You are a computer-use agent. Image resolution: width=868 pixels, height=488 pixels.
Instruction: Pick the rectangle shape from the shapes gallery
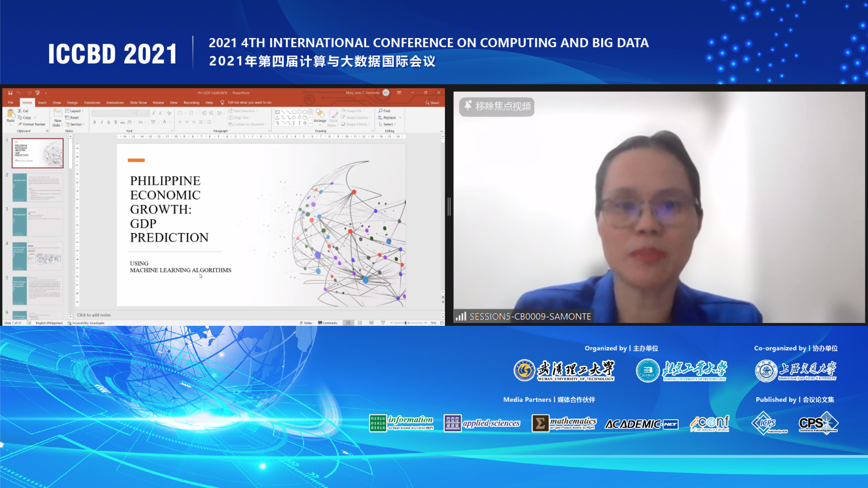(x=294, y=112)
